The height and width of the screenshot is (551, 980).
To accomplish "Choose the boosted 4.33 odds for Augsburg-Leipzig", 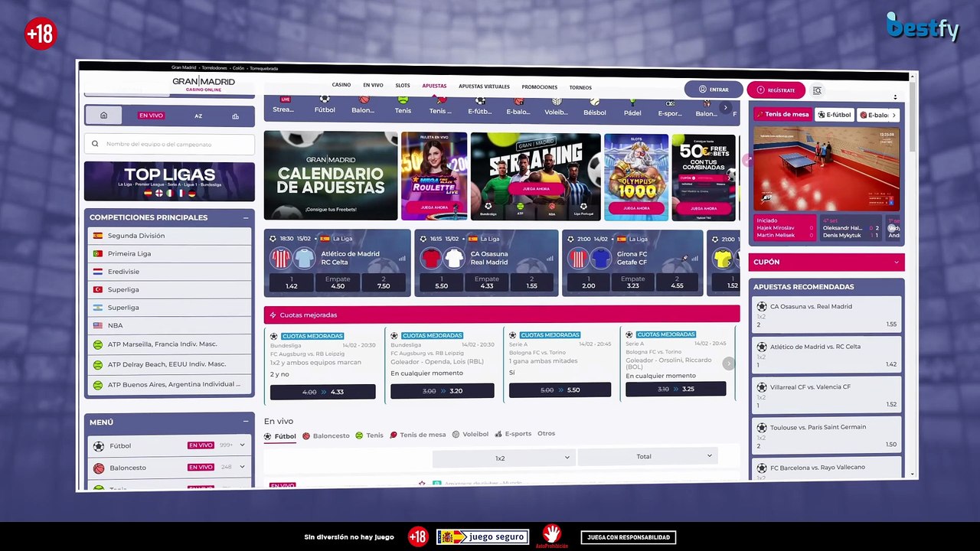I will point(322,392).
